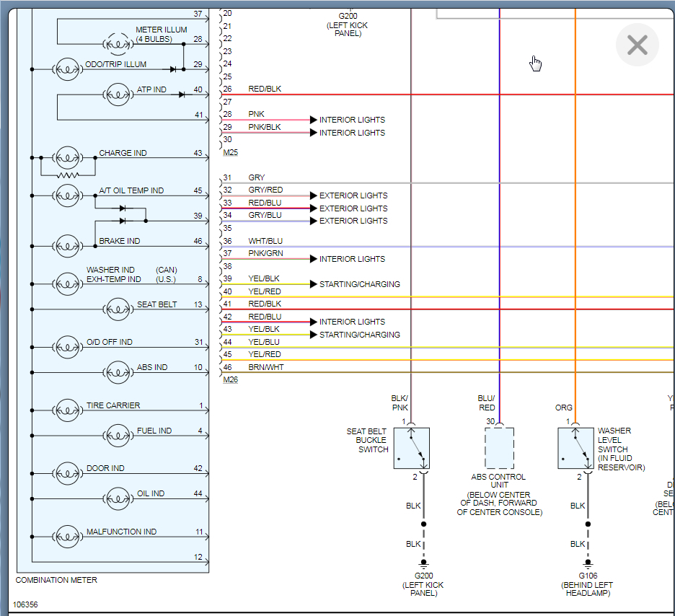Image resolution: width=675 pixels, height=616 pixels.
Task: Click the M25 connector label
Action: [230, 152]
